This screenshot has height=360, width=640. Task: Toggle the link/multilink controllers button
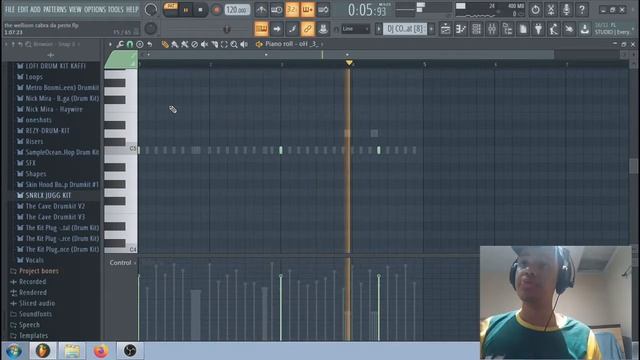click(x=307, y=29)
